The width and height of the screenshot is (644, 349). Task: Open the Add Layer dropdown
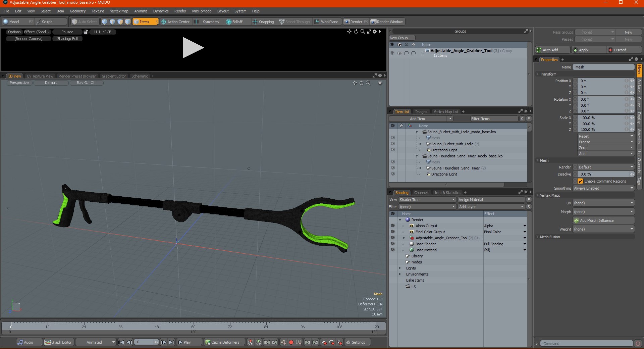491,207
